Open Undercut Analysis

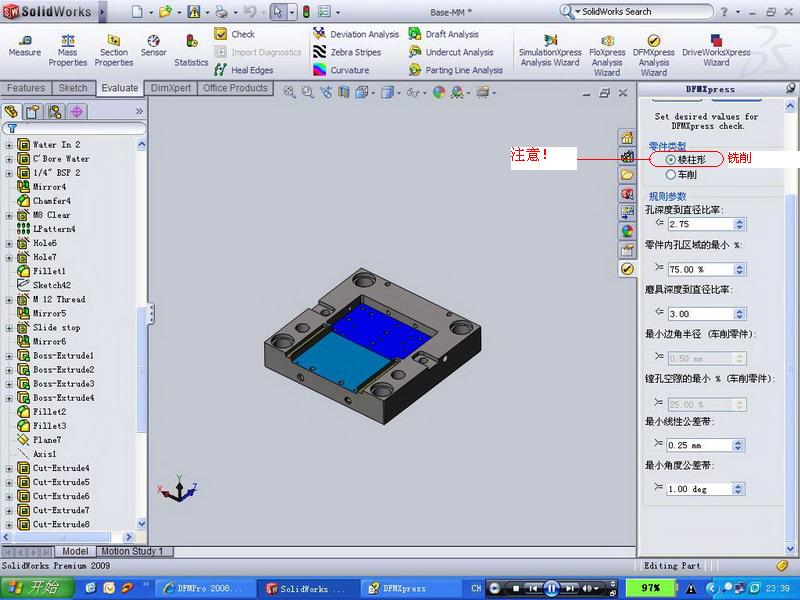[451, 52]
